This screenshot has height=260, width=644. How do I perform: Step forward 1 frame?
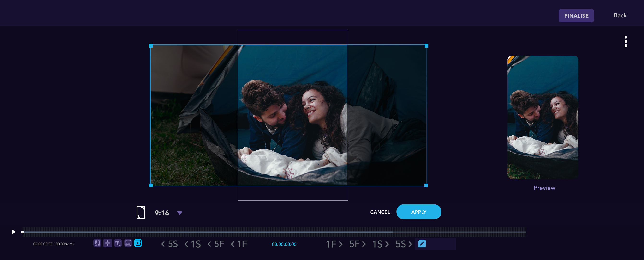pyautogui.click(x=334, y=244)
